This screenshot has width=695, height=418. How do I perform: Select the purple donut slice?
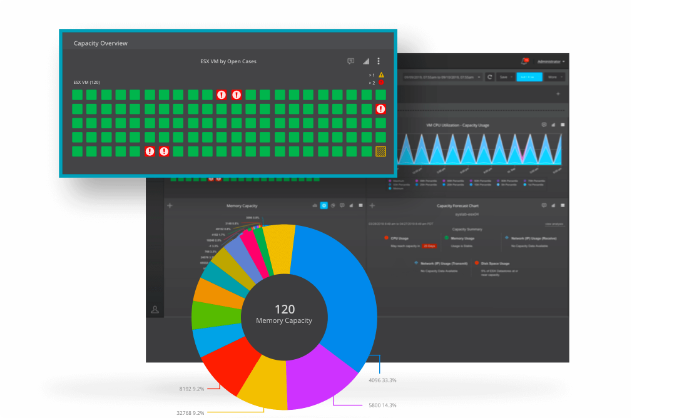click(x=318, y=377)
